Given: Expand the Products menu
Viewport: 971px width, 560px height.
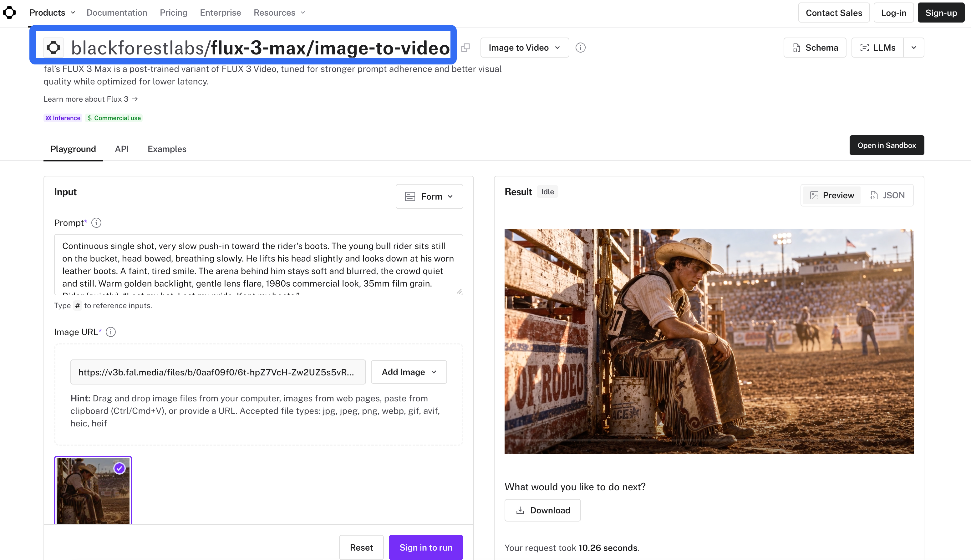Looking at the screenshot, I should pos(52,13).
